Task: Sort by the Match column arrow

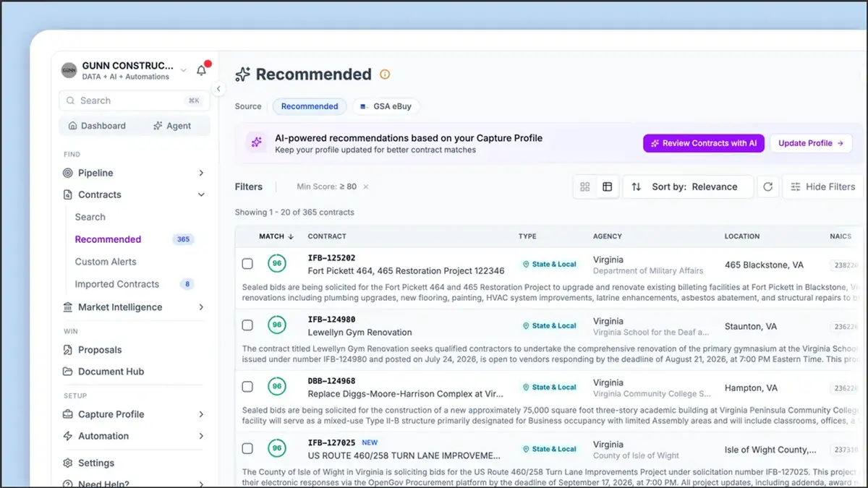Action: click(x=291, y=236)
